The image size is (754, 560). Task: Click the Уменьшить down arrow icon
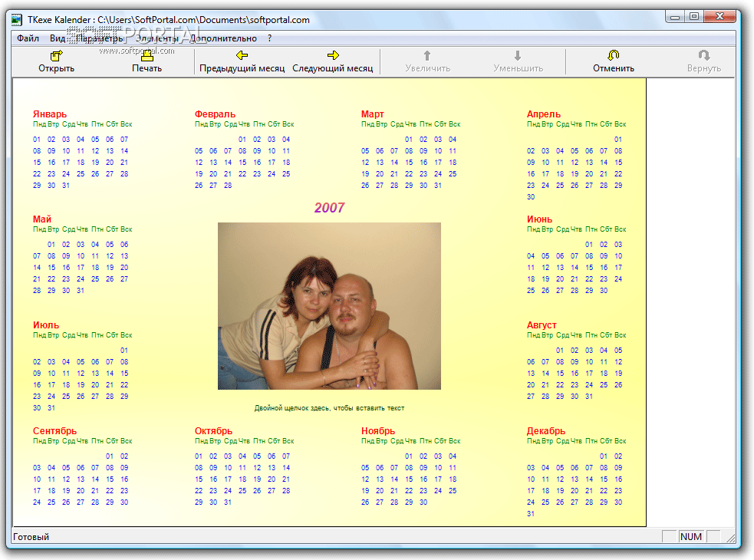tap(518, 55)
